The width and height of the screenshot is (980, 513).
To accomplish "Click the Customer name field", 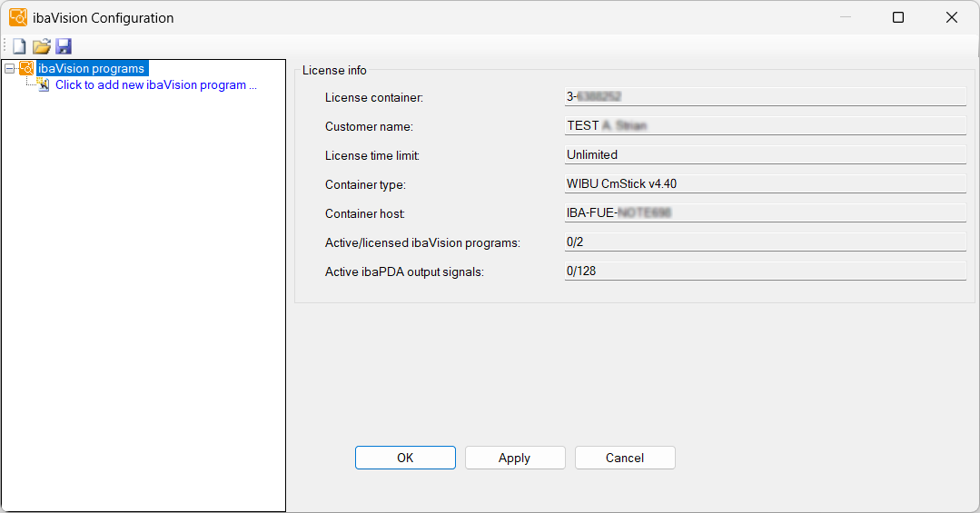I will pyautogui.click(x=766, y=125).
